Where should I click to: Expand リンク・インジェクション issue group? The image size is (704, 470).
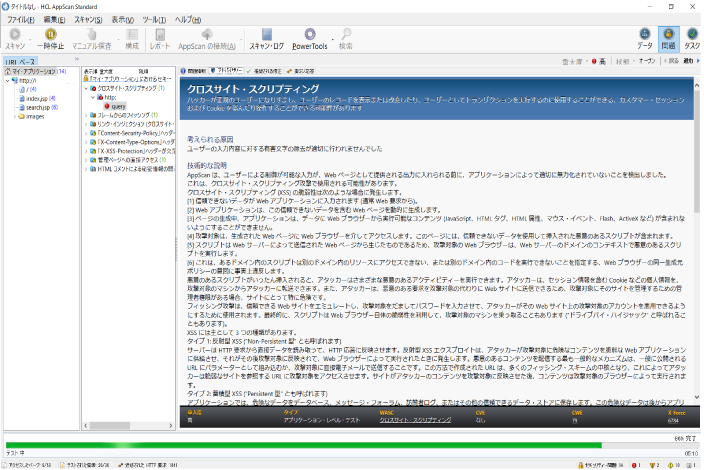tap(86, 124)
